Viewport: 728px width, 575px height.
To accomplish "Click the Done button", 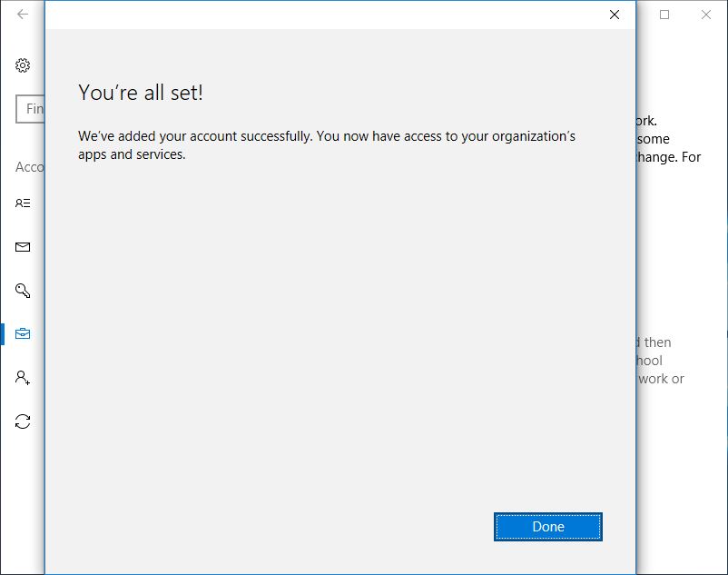I will (547, 527).
